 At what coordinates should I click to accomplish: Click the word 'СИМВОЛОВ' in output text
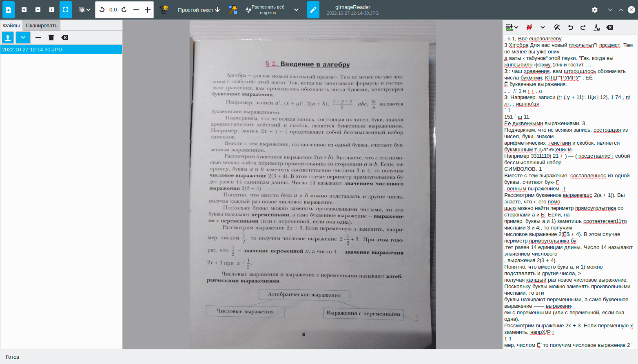point(520,169)
